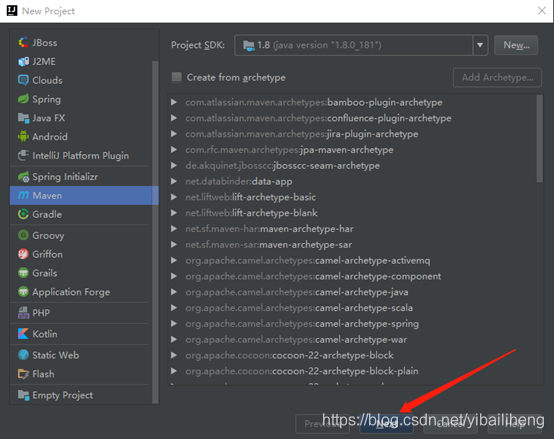The image size is (554, 439).
Task: Click the SDK folder icon in combo box
Action: 249,45
